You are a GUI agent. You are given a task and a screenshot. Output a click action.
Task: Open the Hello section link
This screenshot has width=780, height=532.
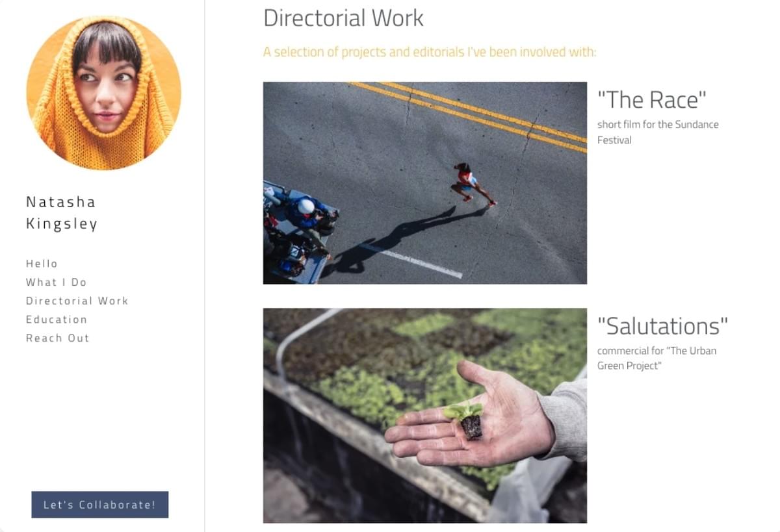pyautogui.click(x=42, y=264)
